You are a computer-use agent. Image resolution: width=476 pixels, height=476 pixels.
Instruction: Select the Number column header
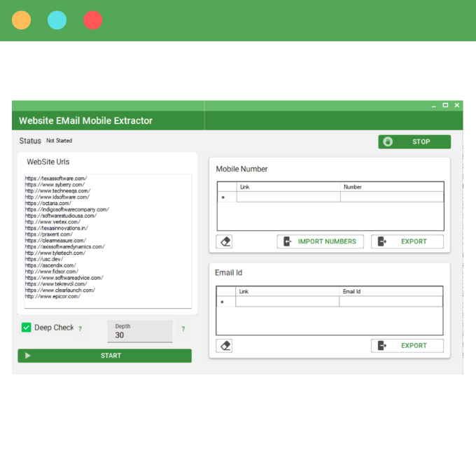tap(391, 187)
